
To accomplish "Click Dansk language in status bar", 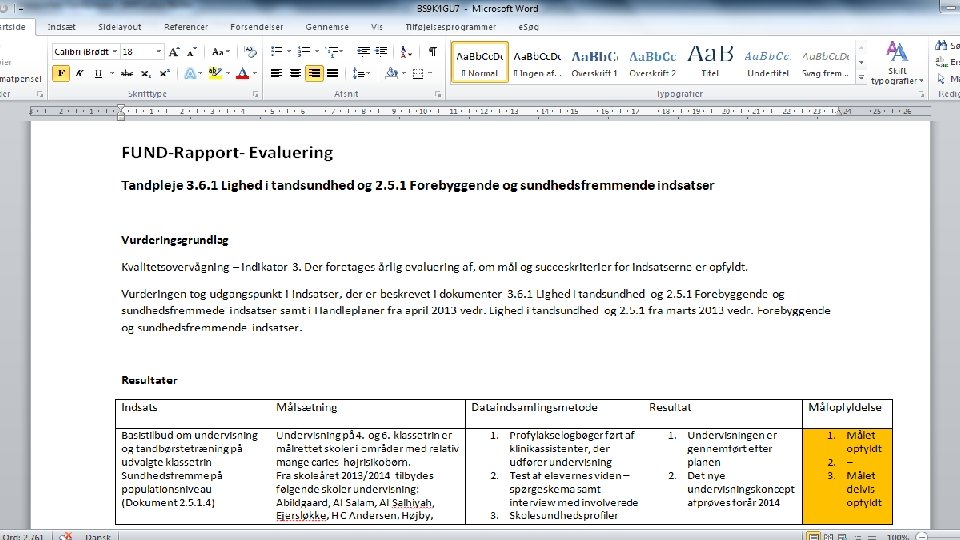I will pyautogui.click(x=98, y=536).
